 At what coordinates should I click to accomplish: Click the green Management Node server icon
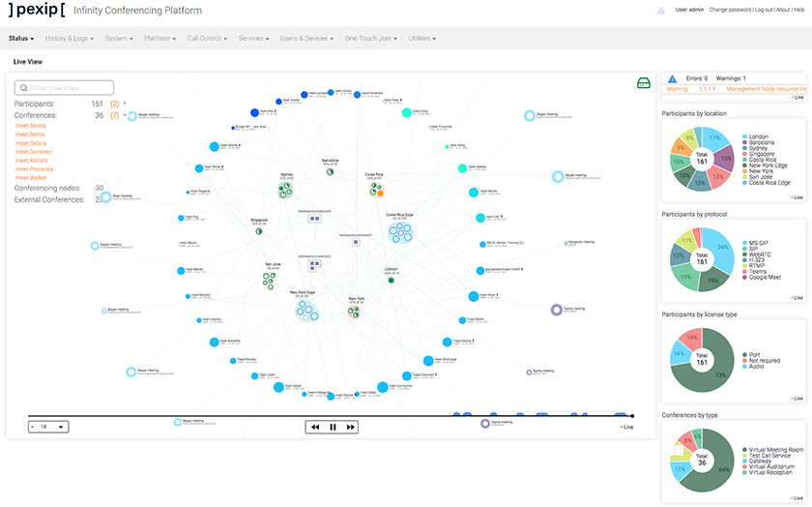(x=644, y=84)
